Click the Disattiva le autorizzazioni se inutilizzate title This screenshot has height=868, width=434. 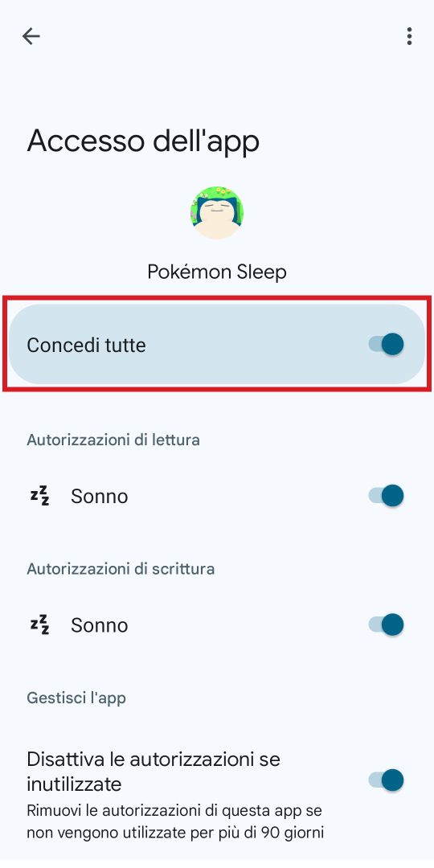point(154,771)
